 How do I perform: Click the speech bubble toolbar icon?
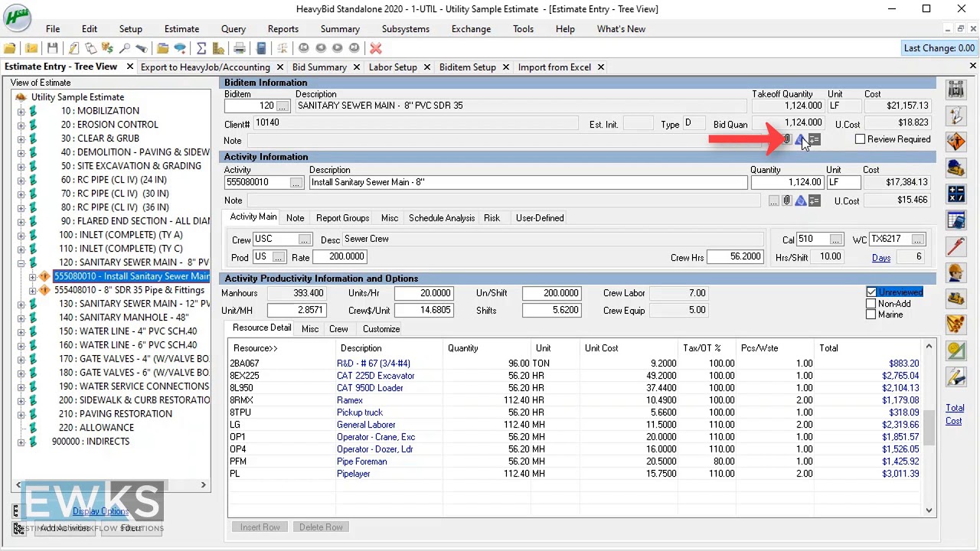[x=180, y=48]
